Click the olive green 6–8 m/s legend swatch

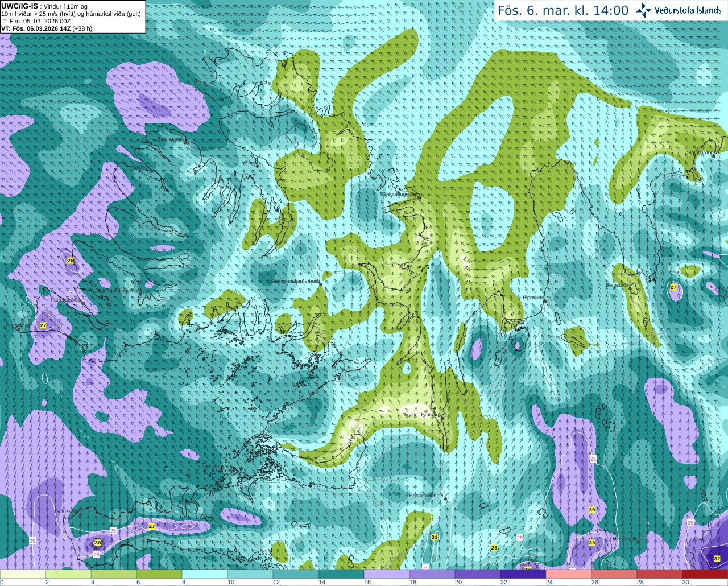coord(159,574)
